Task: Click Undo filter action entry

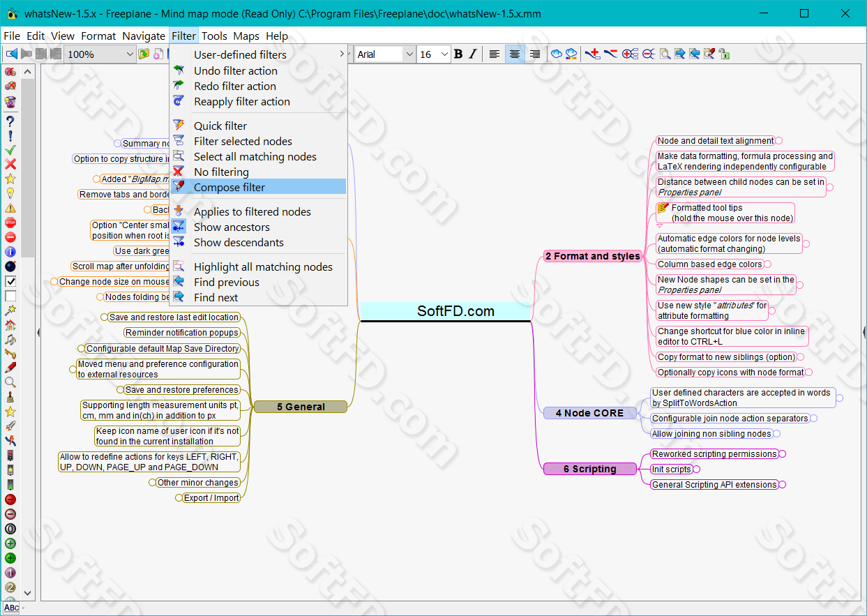Action: point(258,70)
